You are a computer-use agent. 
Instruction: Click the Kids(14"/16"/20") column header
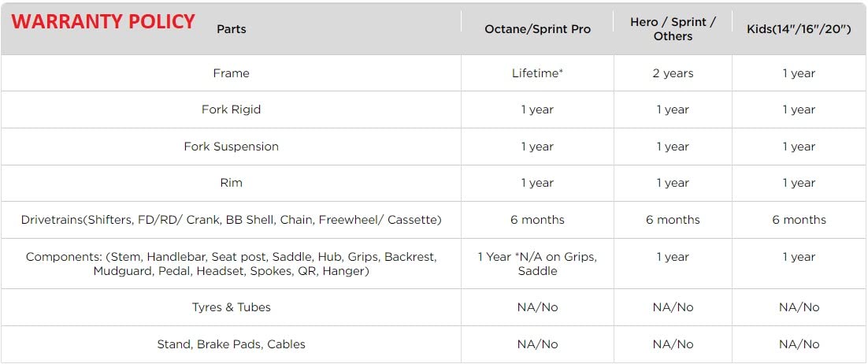click(799, 29)
